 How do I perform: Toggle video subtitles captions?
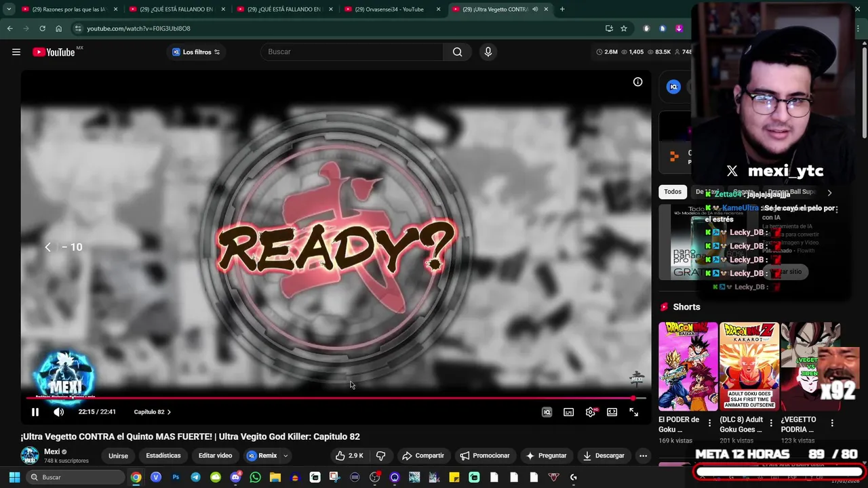[x=568, y=412]
